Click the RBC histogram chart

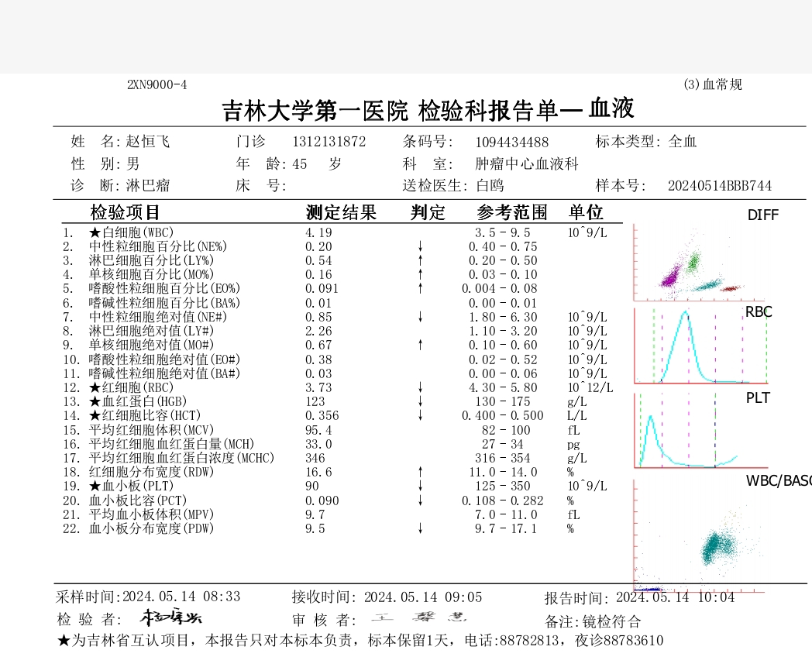tap(700, 346)
